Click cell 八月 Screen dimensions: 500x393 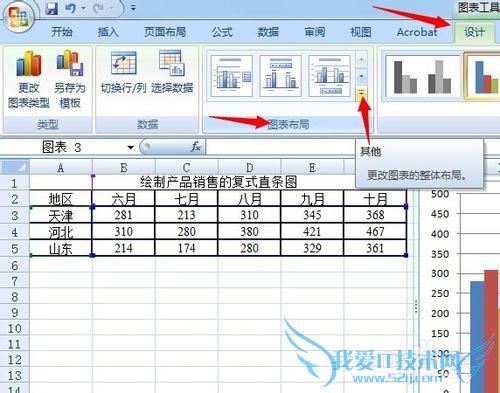[x=249, y=199]
